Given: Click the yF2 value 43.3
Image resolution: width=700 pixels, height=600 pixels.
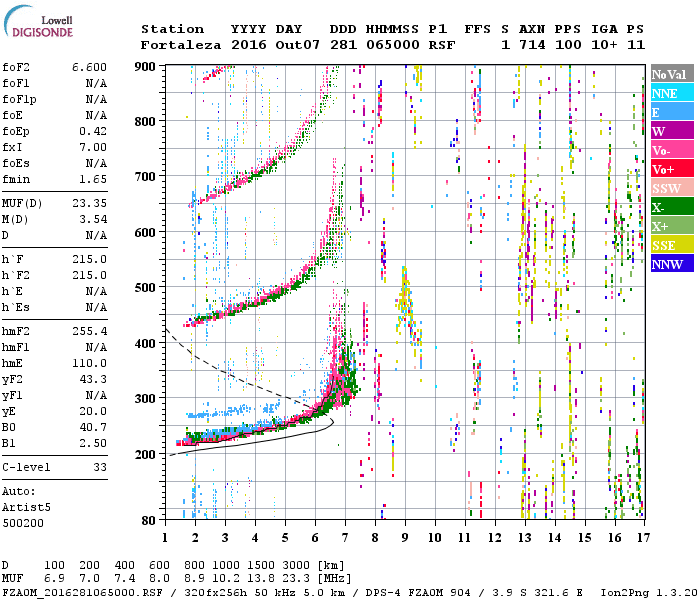Looking at the screenshot, I should pyautogui.click(x=93, y=379).
